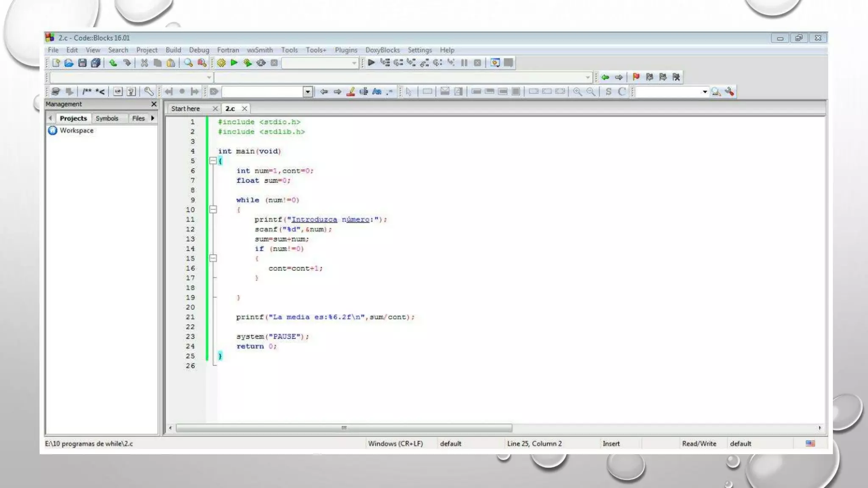868x488 pixels.
Task: Click the Build gear icon
Action: tap(221, 63)
